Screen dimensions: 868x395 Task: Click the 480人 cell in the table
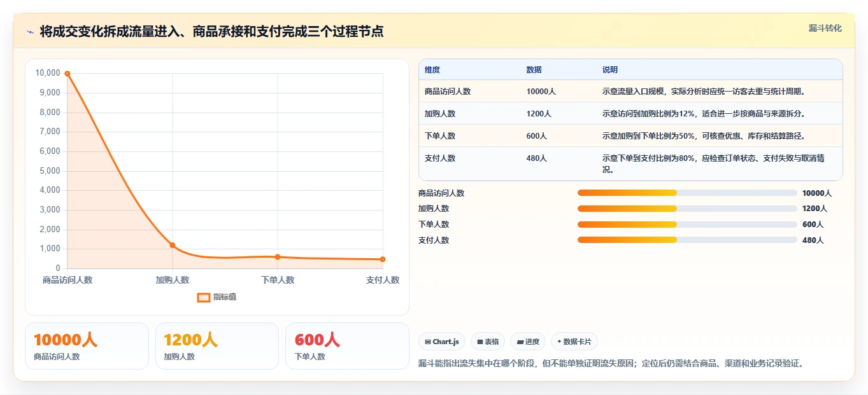(x=537, y=158)
